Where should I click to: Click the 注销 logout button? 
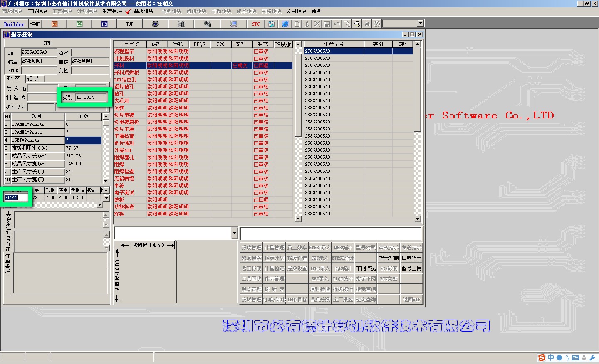pyautogui.click(x=35, y=24)
